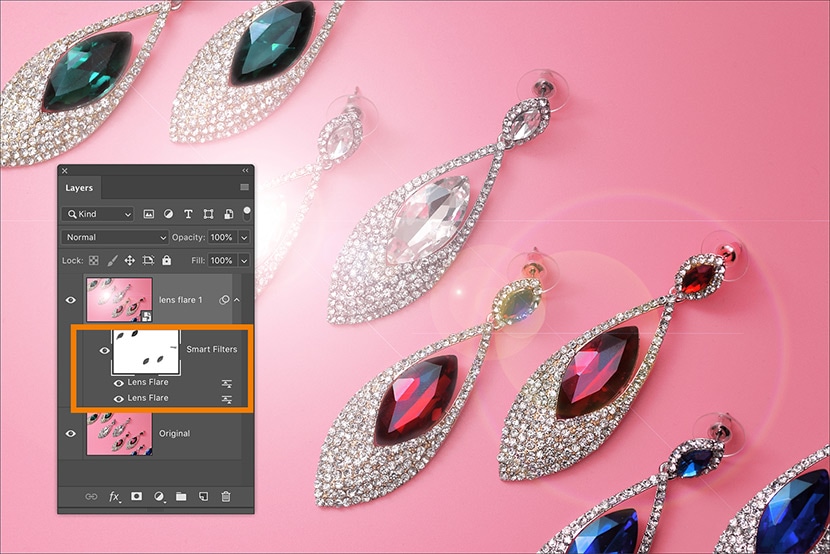Open the Normal blend mode dropdown
Image resolution: width=830 pixels, height=554 pixels.
click(115, 237)
